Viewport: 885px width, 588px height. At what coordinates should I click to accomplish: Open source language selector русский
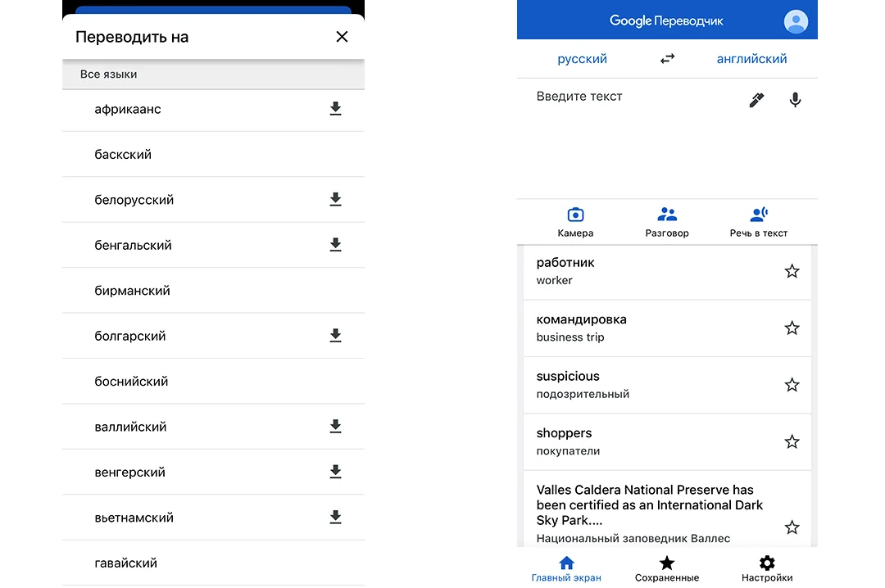[x=582, y=59]
